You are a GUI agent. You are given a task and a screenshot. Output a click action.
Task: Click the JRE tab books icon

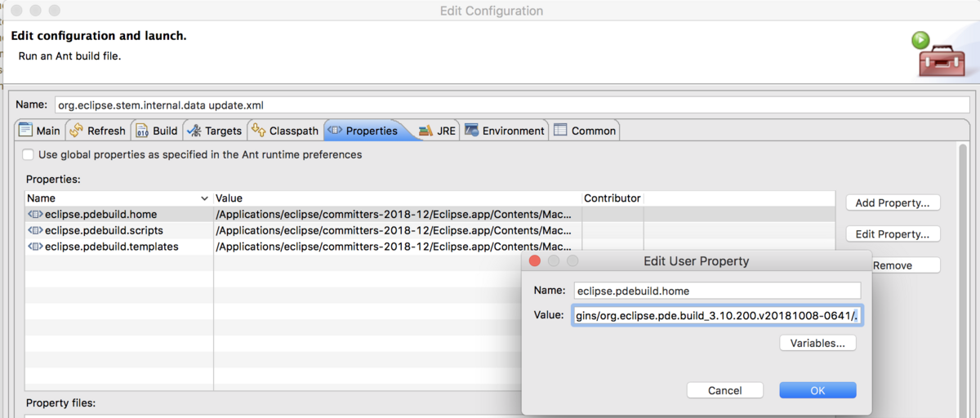(425, 131)
